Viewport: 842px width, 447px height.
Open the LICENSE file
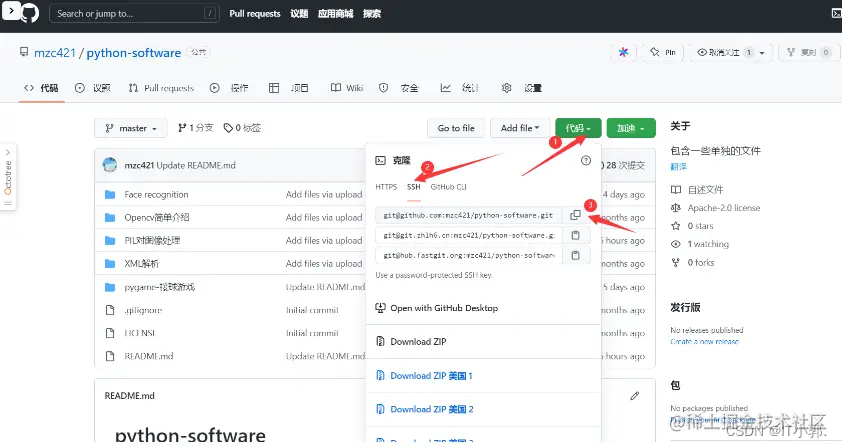[x=140, y=333]
